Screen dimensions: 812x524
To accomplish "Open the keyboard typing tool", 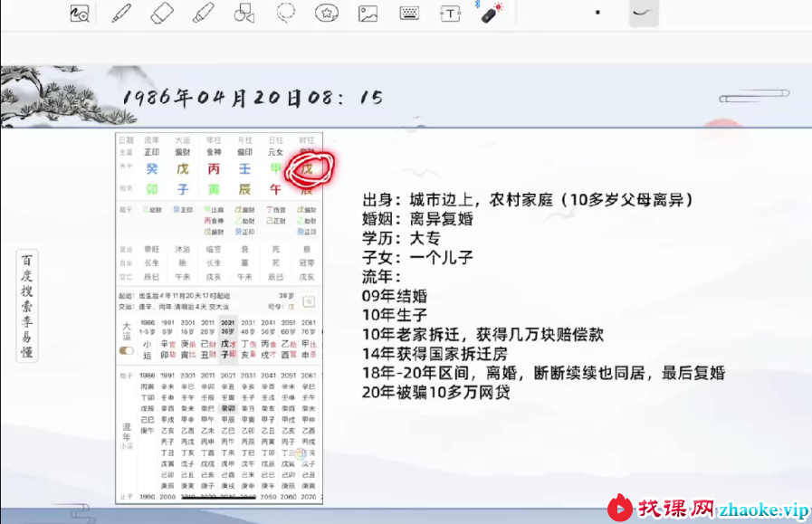I will pos(409,14).
